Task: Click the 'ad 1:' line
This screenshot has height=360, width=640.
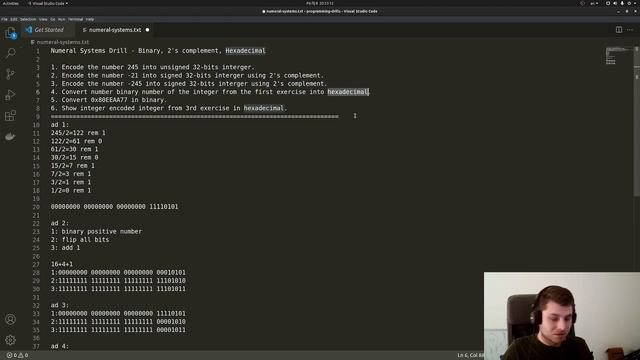Action: (60, 124)
